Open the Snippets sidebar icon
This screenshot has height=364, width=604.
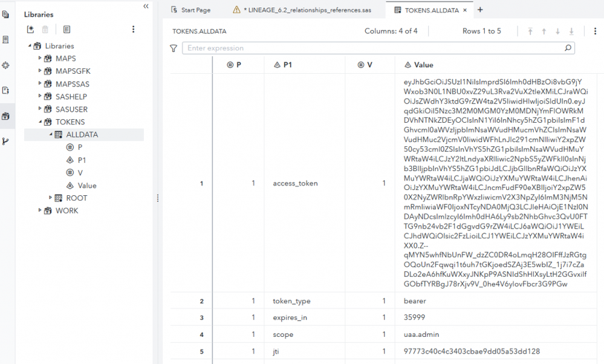[x=5, y=65]
